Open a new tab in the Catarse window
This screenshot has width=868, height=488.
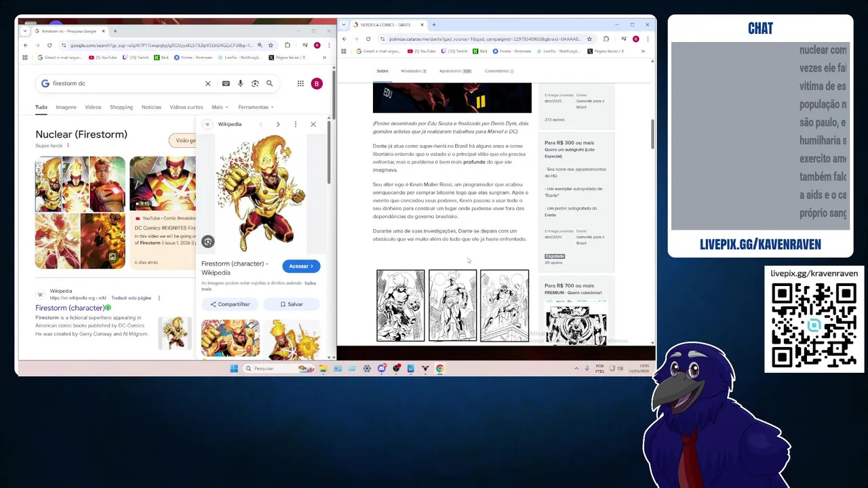[433, 24]
